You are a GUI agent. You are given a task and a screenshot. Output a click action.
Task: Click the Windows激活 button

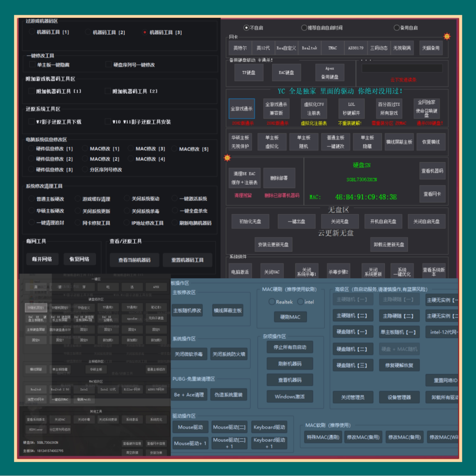coord(290,396)
